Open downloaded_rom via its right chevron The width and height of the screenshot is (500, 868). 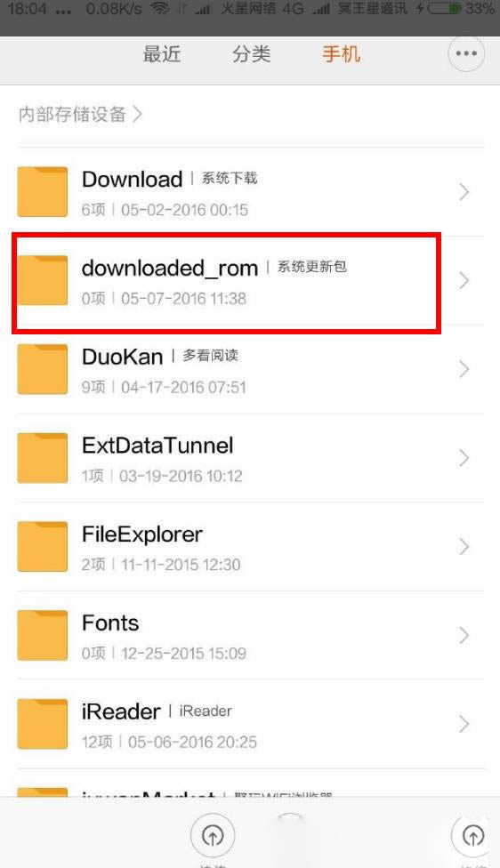tap(464, 281)
